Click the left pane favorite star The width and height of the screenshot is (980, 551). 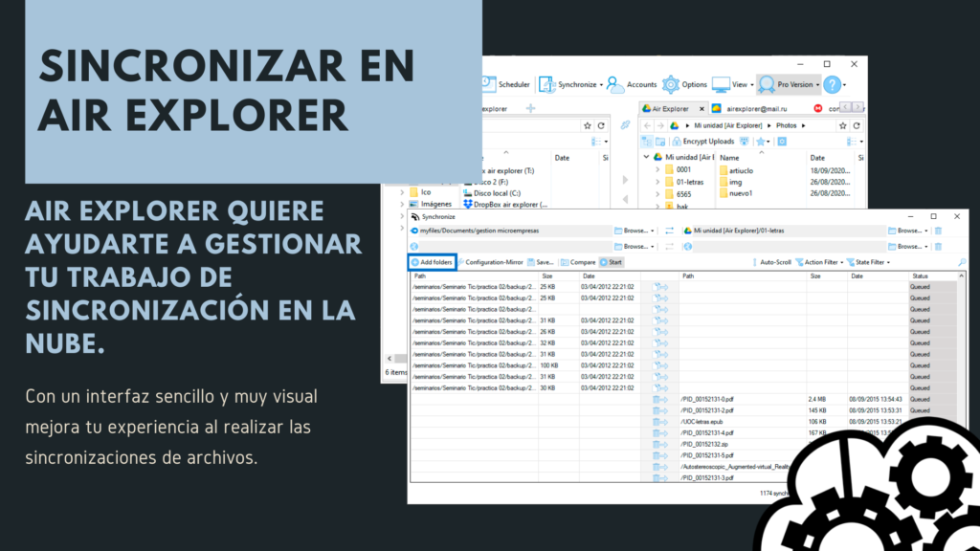coord(587,125)
